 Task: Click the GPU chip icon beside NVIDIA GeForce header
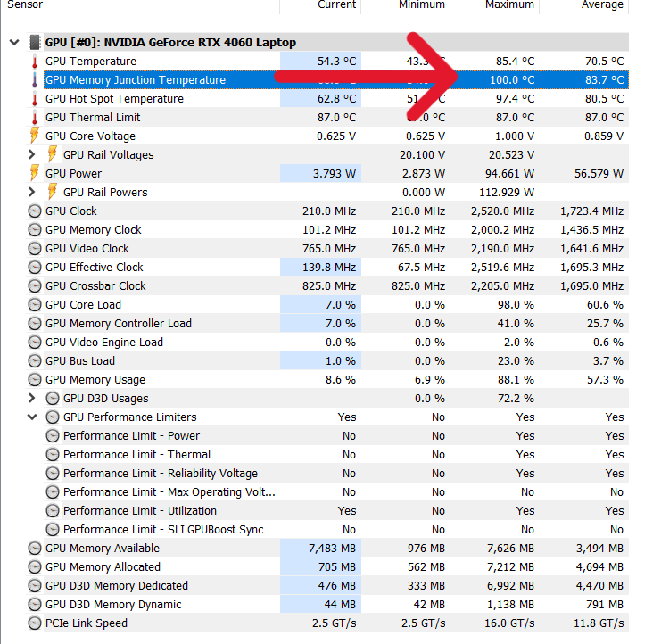click(34, 42)
